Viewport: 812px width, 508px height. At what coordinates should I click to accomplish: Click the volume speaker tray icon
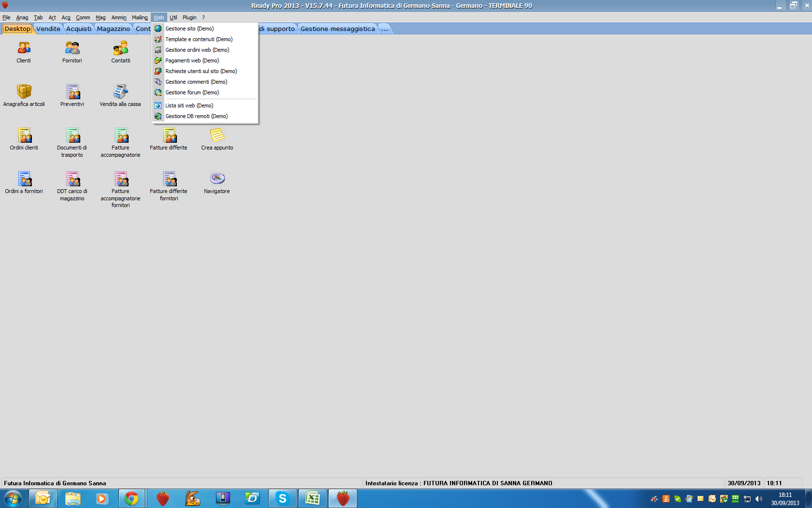(x=759, y=499)
